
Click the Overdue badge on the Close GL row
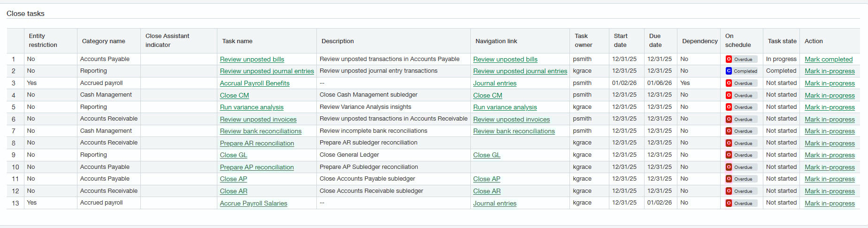(741, 155)
